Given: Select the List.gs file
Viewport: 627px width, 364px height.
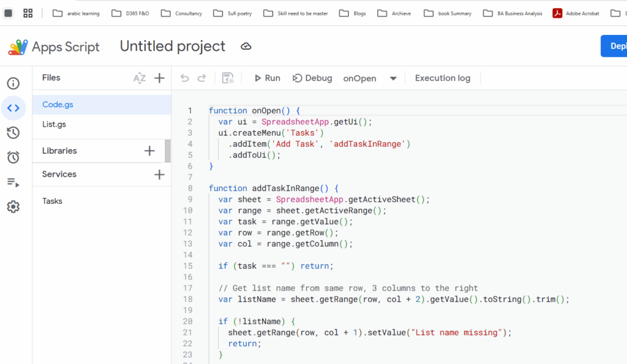Looking at the screenshot, I should pyautogui.click(x=54, y=124).
